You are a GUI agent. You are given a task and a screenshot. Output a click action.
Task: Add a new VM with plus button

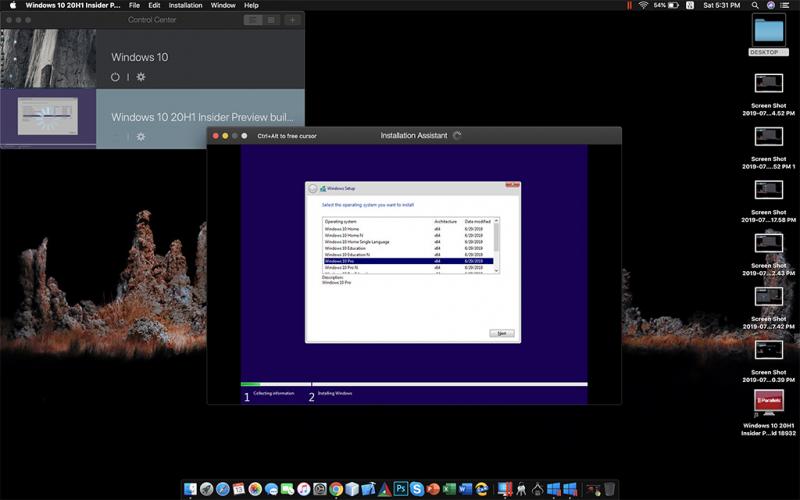(x=292, y=20)
